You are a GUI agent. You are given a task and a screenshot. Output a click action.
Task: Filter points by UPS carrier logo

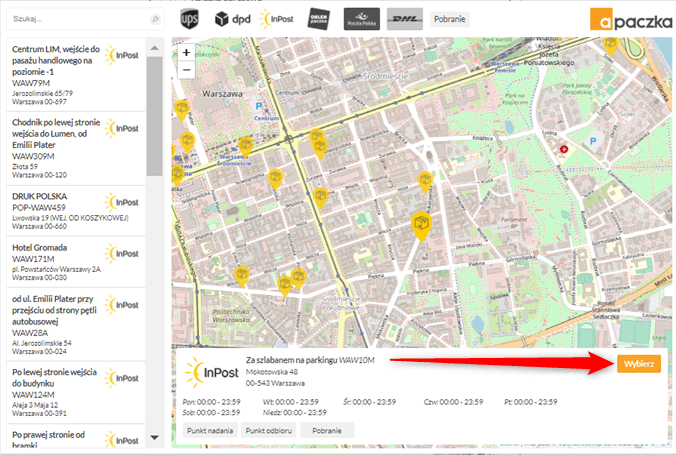[x=189, y=18]
